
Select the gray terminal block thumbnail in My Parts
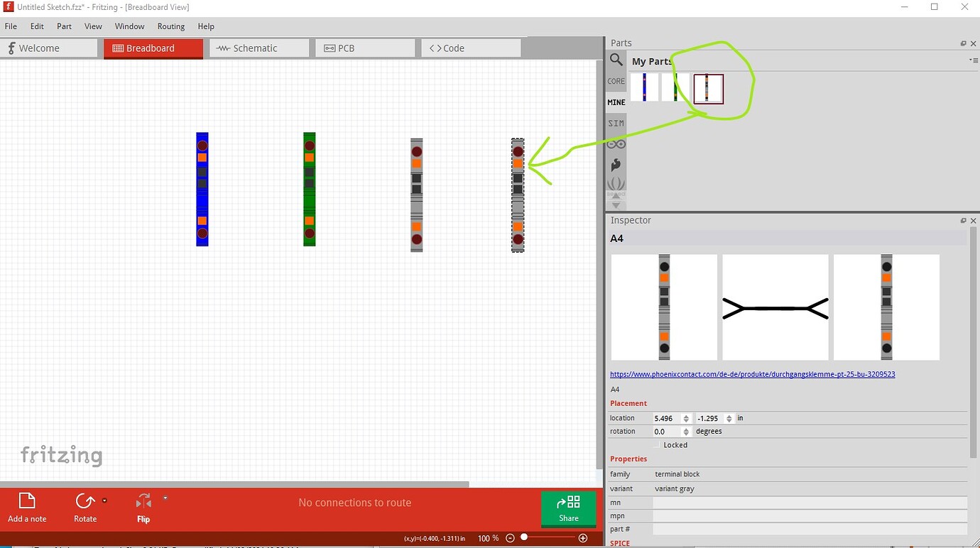[x=708, y=89]
